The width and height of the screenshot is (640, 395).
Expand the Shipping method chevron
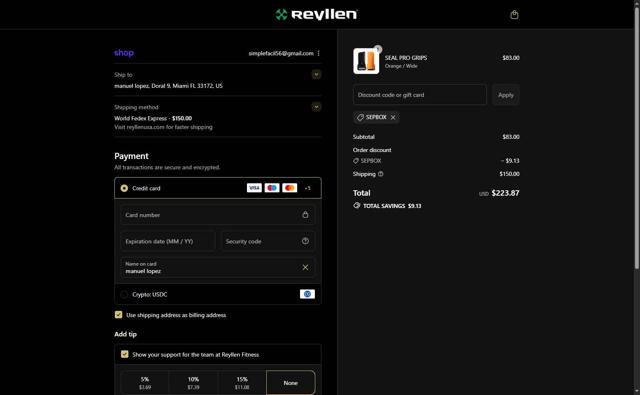pos(316,107)
